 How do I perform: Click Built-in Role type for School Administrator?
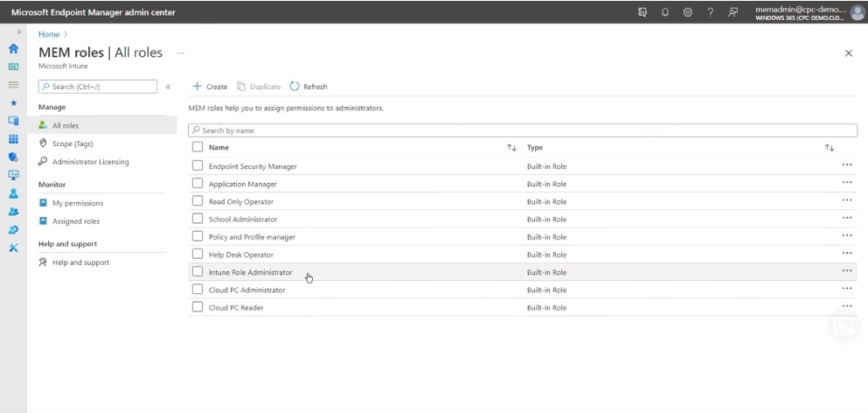[x=546, y=220]
